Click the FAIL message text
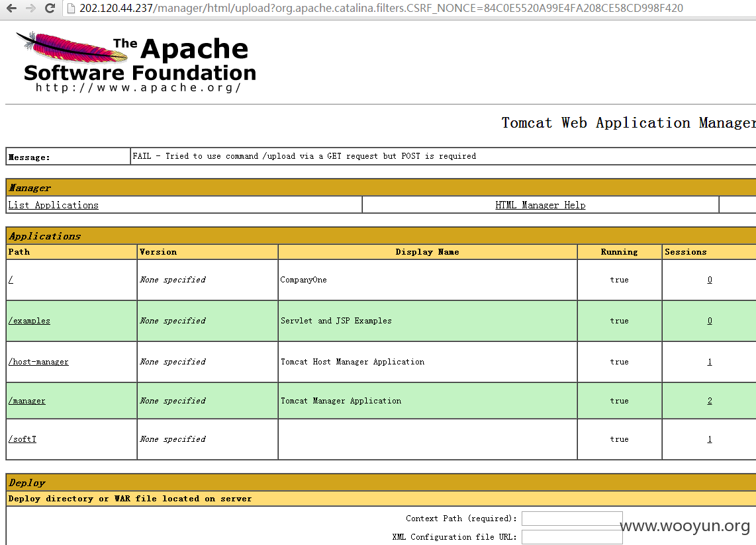756x545 pixels. 305,155
